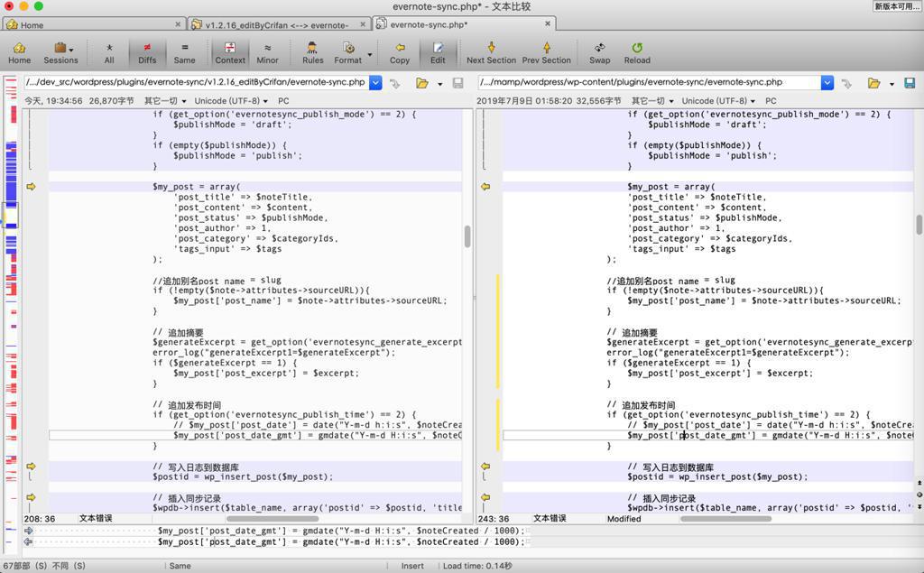Swap the left and right sides

[599, 52]
